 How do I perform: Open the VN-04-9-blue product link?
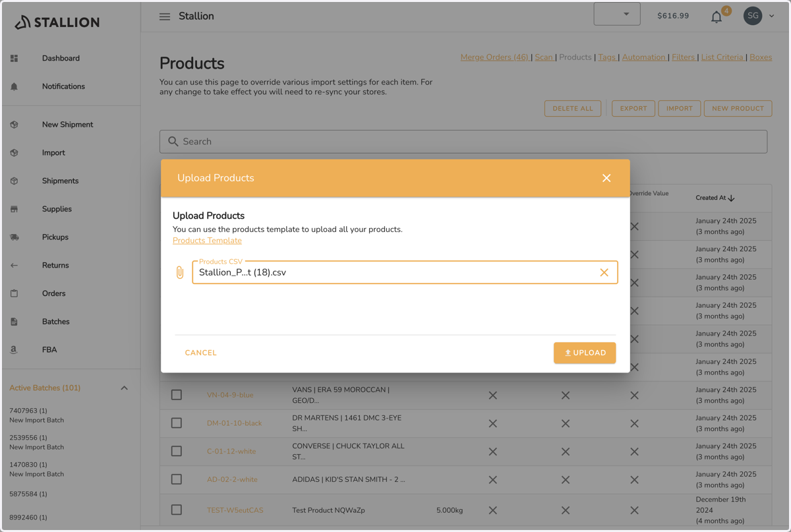(x=230, y=395)
